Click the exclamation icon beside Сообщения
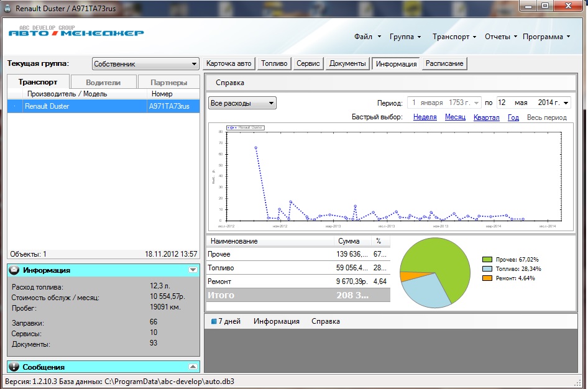This screenshot has height=389, width=588. click(x=14, y=367)
